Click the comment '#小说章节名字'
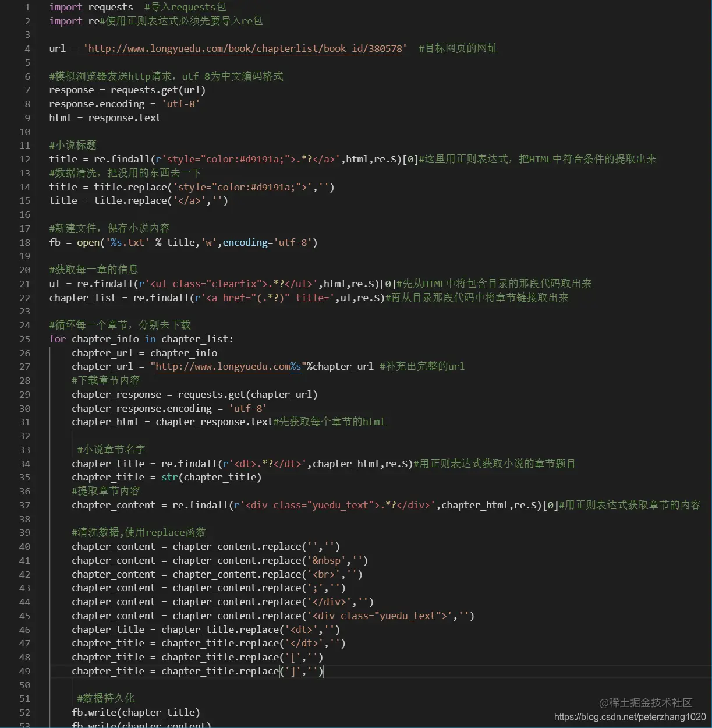Image resolution: width=712 pixels, height=728 pixels. click(111, 450)
